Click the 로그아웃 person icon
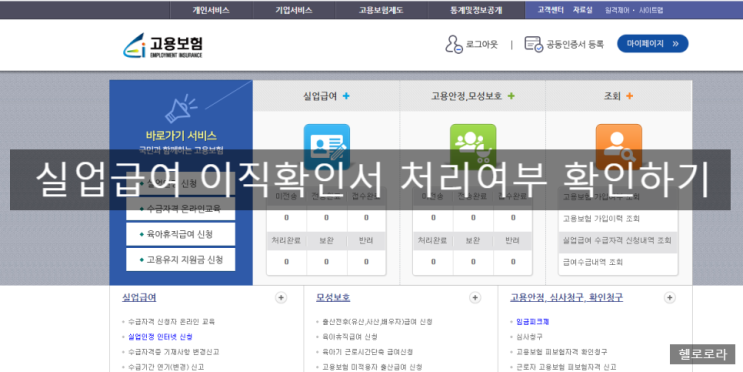 [x=453, y=45]
